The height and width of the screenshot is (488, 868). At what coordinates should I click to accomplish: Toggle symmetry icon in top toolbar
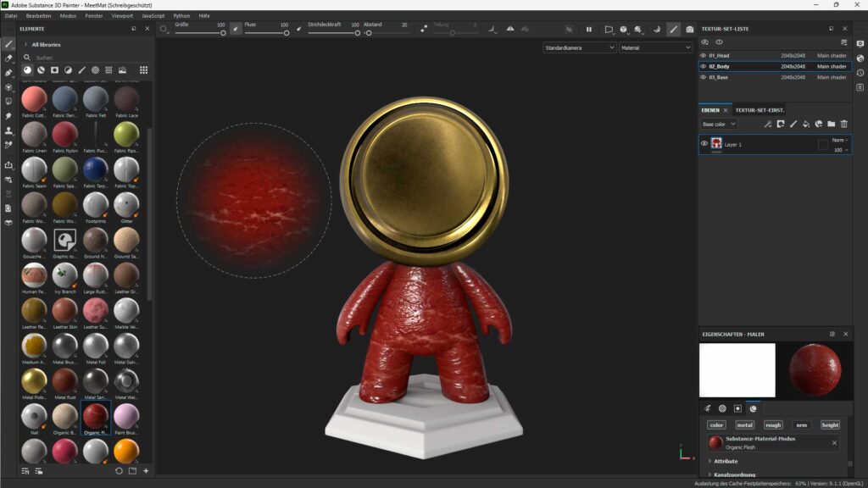(x=509, y=30)
